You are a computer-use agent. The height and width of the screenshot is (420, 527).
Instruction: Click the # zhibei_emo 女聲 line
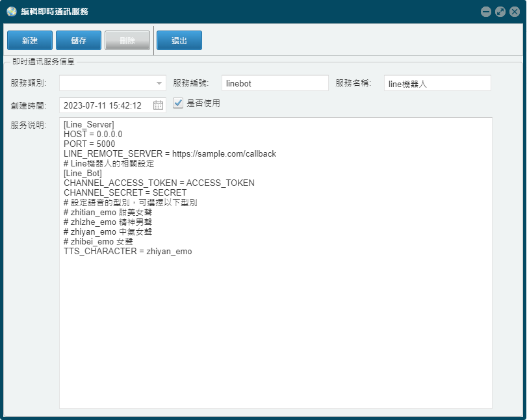tap(98, 241)
